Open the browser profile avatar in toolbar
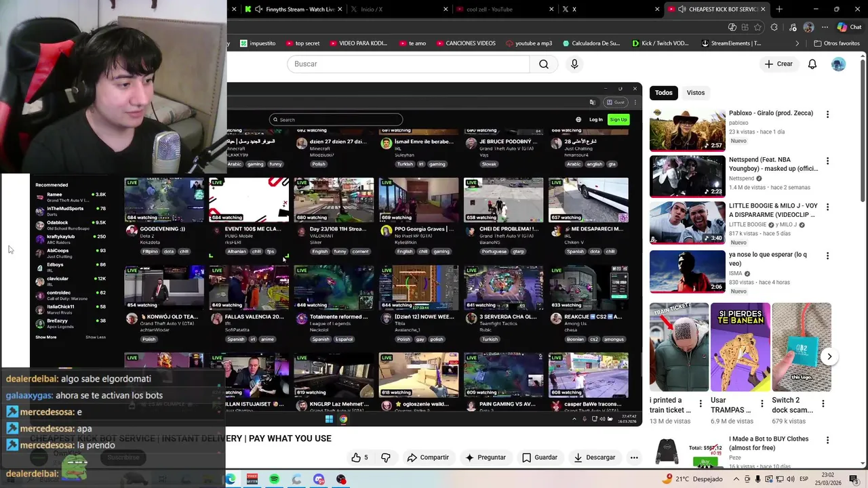This screenshot has width=868, height=488. point(808,27)
